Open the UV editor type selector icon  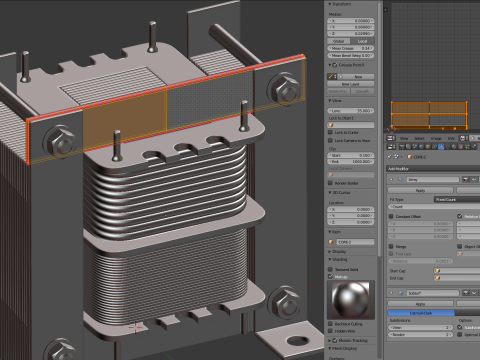pyautogui.click(x=391, y=138)
